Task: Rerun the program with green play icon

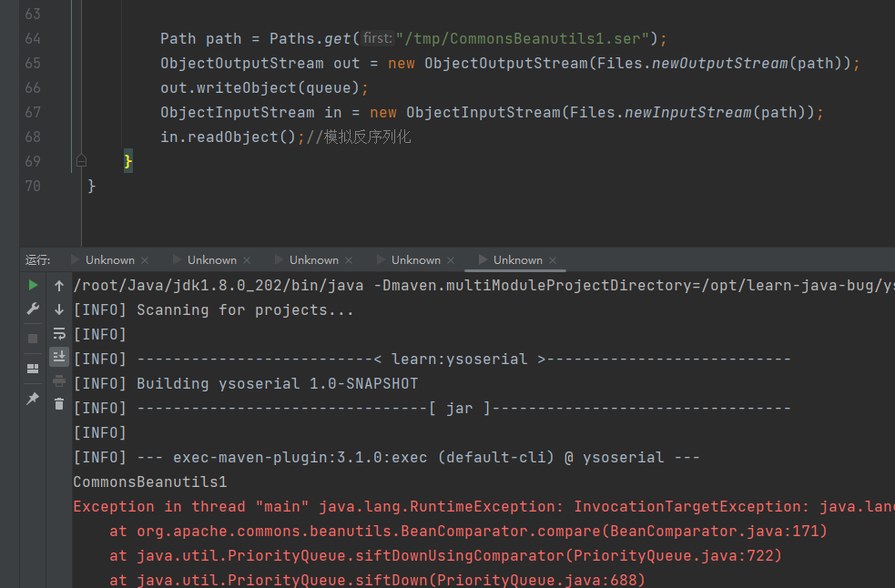Action: click(33, 286)
